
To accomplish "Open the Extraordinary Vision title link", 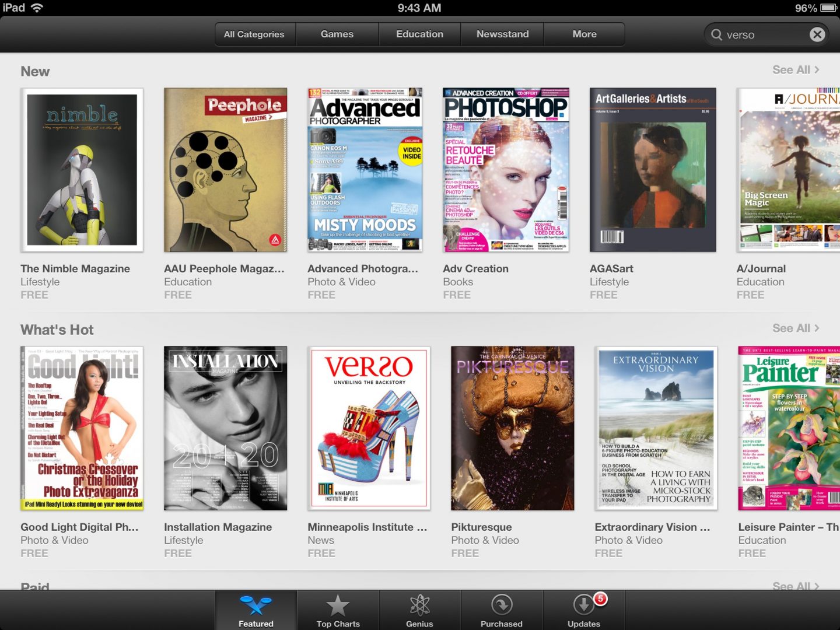I will pos(652,527).
